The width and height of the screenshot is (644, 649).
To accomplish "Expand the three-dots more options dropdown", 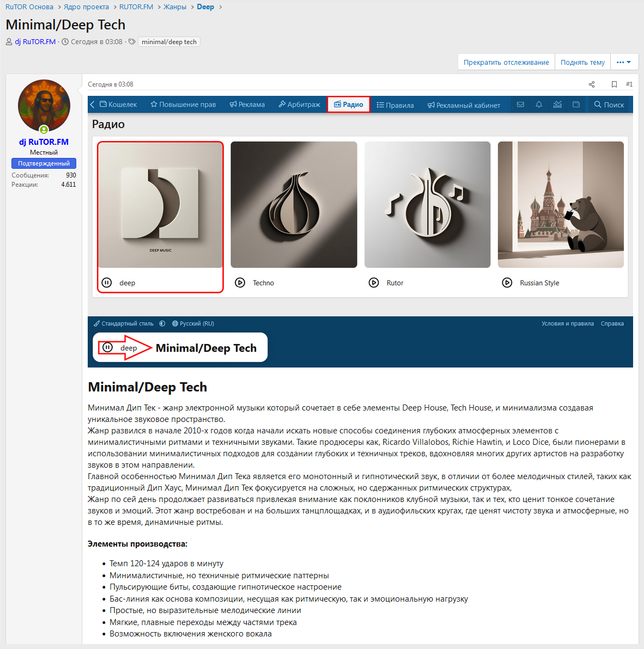I will pyautogui.click(x=624, y=62).
